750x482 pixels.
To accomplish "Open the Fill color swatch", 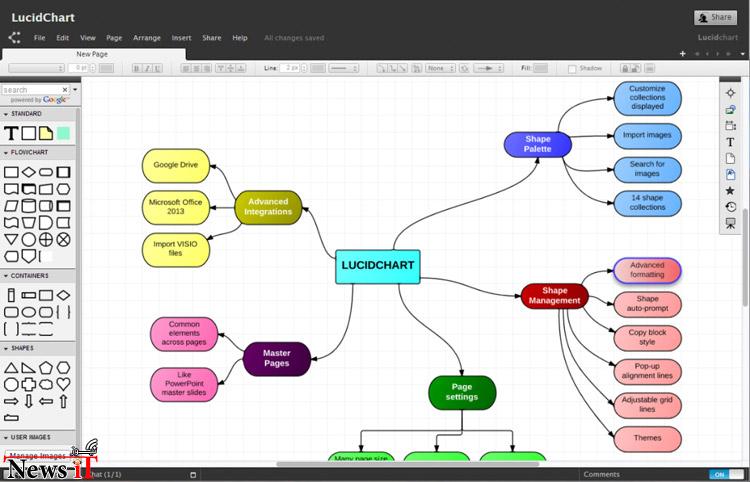I will tap(540, 68).
